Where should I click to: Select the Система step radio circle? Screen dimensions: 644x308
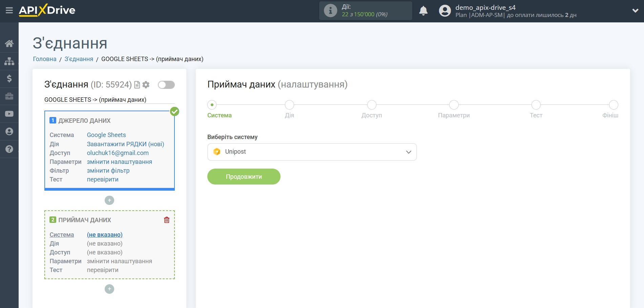[x=212, y=105]
